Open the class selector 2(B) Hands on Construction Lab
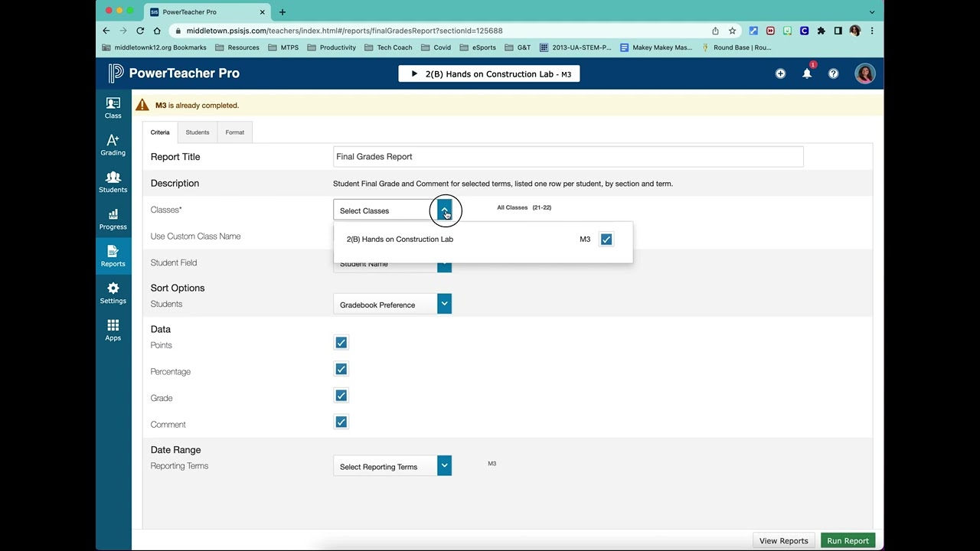Image resolution: width=980 pixels, height=551 pixels. point(489,73)
